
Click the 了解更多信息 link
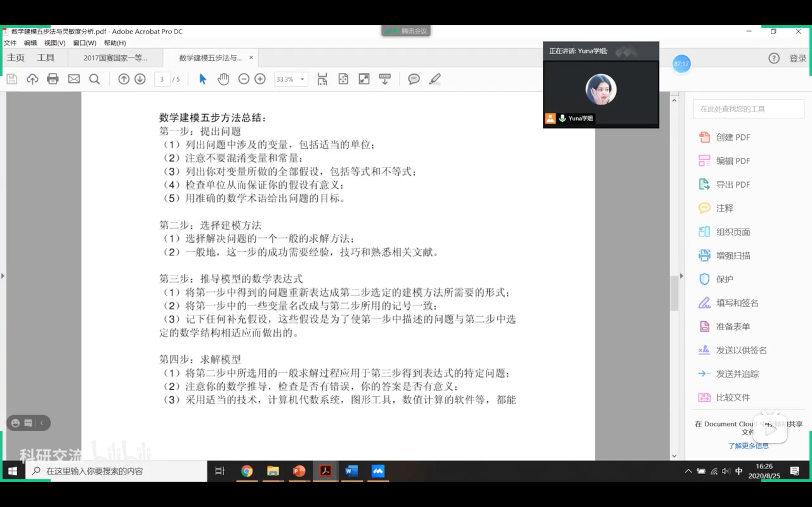(749, 446)
